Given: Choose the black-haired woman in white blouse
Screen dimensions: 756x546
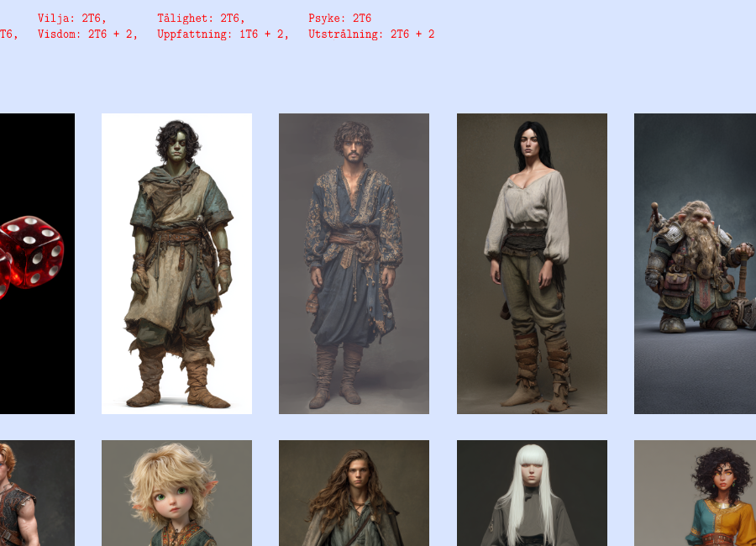Looking at the screenshot, I should (532, 264).
